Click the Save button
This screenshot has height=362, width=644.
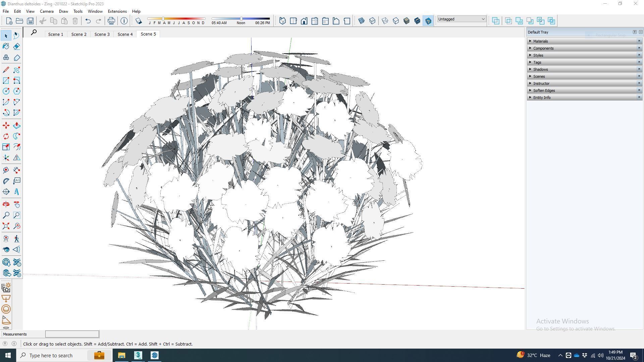point(30,21)
